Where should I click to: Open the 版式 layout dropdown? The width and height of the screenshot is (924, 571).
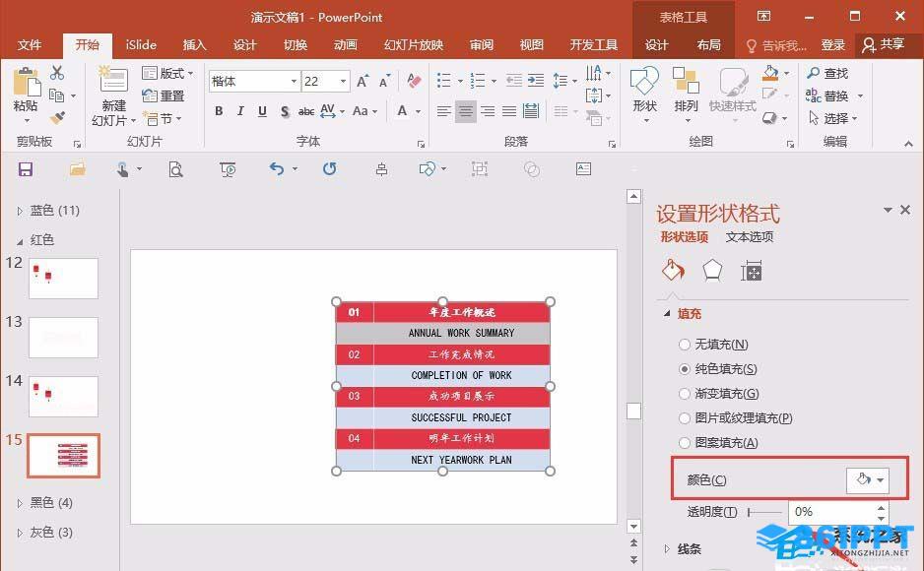click(167, 73)
